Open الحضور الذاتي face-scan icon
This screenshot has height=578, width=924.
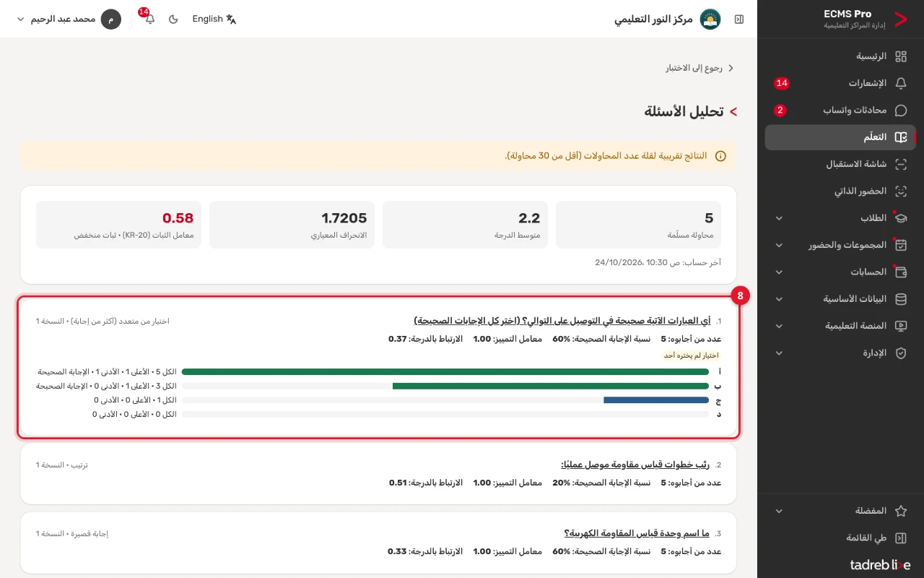[x=901, y=191]
